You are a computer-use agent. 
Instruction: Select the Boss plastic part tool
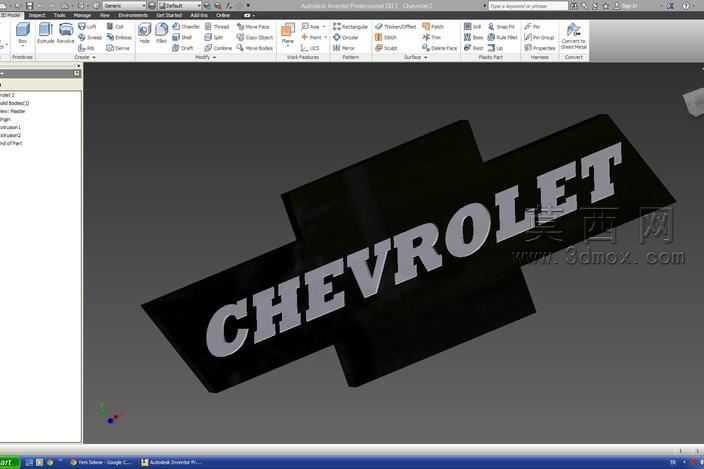[474, 37]
